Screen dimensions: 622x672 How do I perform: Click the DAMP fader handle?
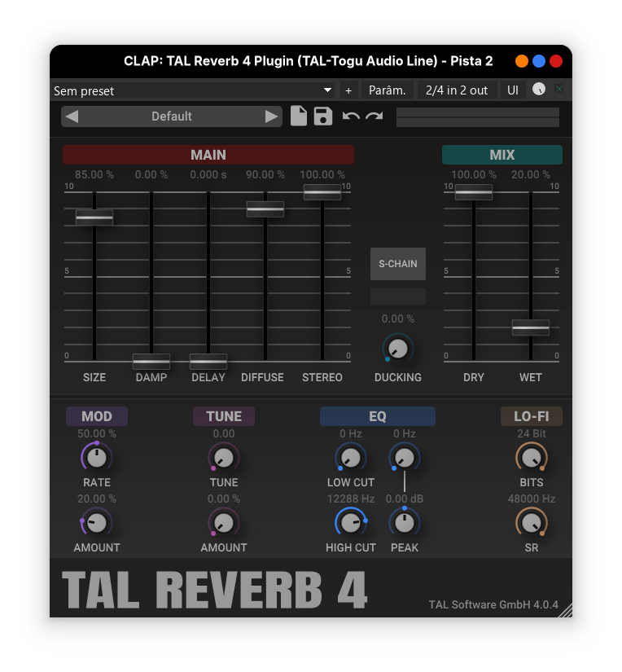pyautogui.click(x=151, y=362)
